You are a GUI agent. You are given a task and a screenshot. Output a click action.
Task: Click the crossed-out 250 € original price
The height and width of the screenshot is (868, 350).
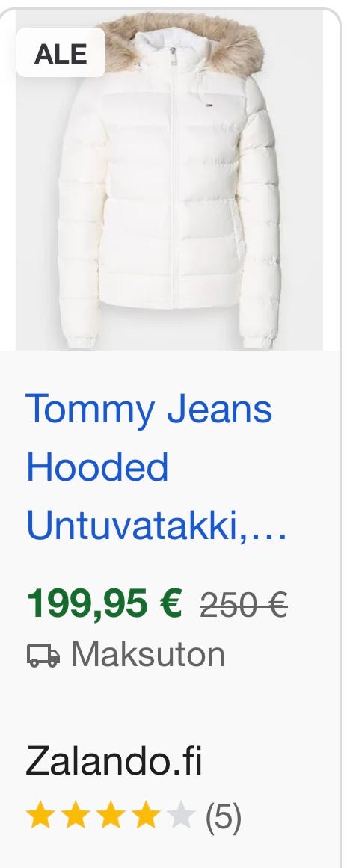[x=244, y=605]
